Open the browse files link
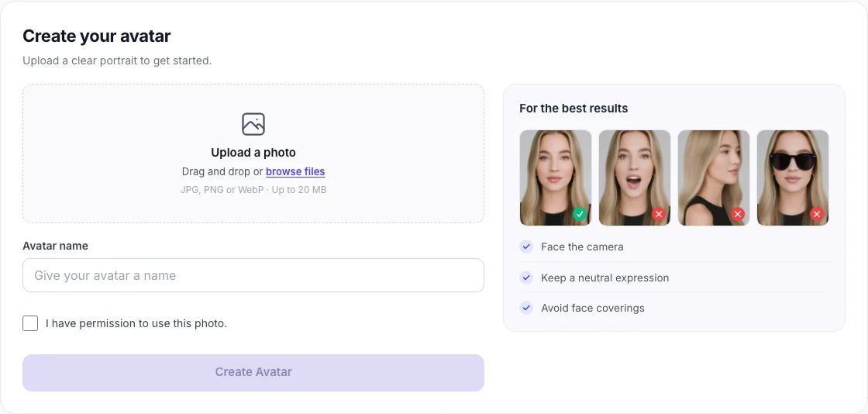This screenshot has height=414, width=868. tap(295, 171)
